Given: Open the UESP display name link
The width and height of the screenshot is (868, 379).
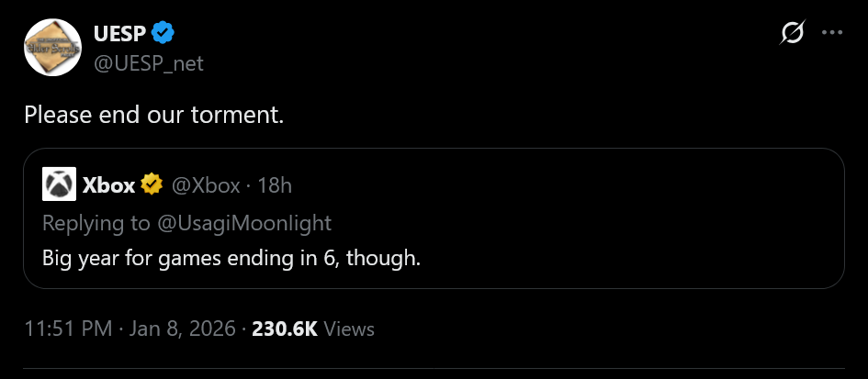Looking at the screenshot, I should pos(118,34).
